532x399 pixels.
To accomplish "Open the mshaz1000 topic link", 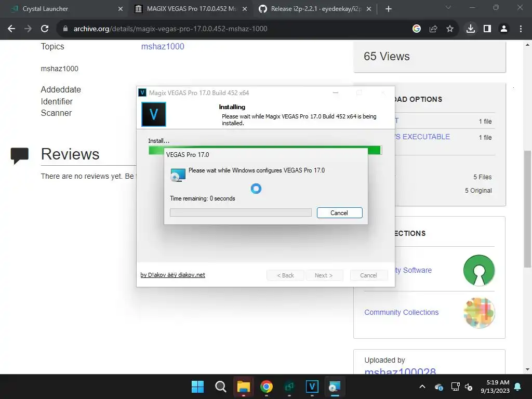I will click(x=163, y=46).
